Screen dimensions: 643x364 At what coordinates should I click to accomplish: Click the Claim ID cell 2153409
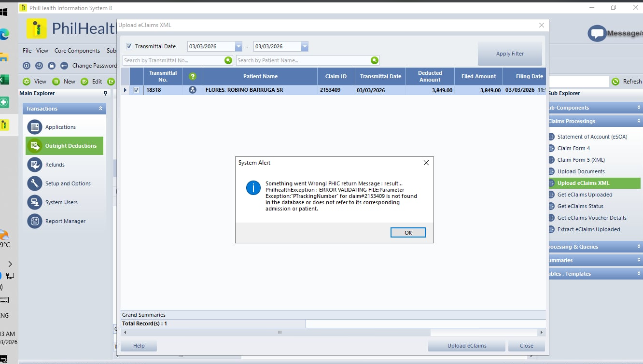point(336,90)
